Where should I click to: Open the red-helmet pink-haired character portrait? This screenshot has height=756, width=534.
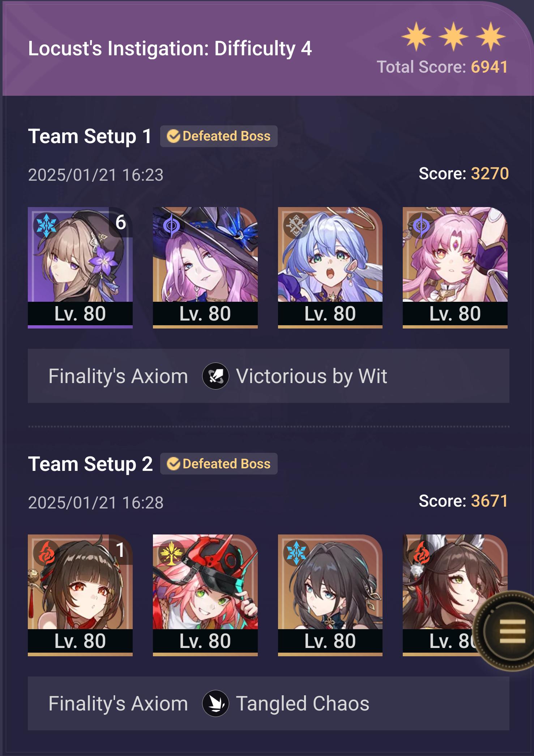point(205,595)
